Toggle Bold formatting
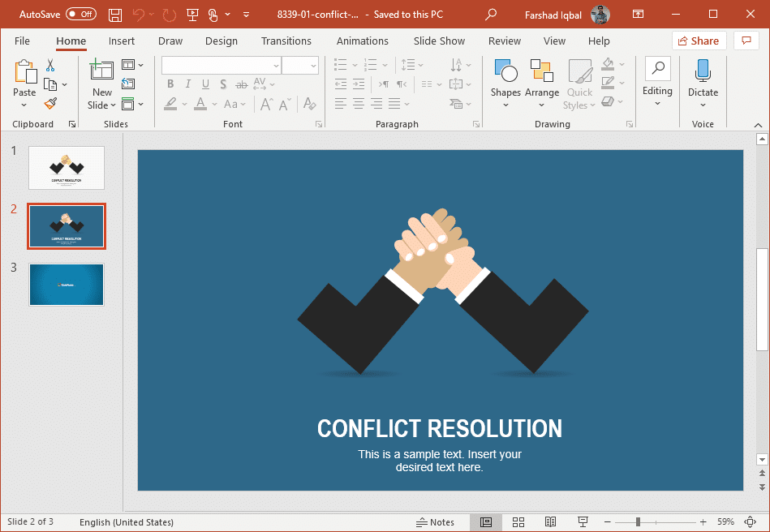The height and width of the screenshot is (532, 770). [170, 84]
